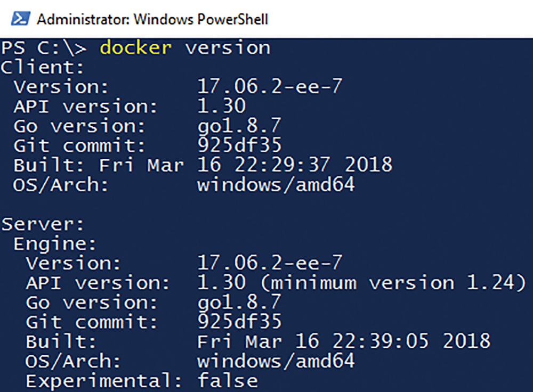The width and height of the screenshot is (533, 392).
Task: Click the client build time 22:29:37 2018
Action: pos(313,165)
